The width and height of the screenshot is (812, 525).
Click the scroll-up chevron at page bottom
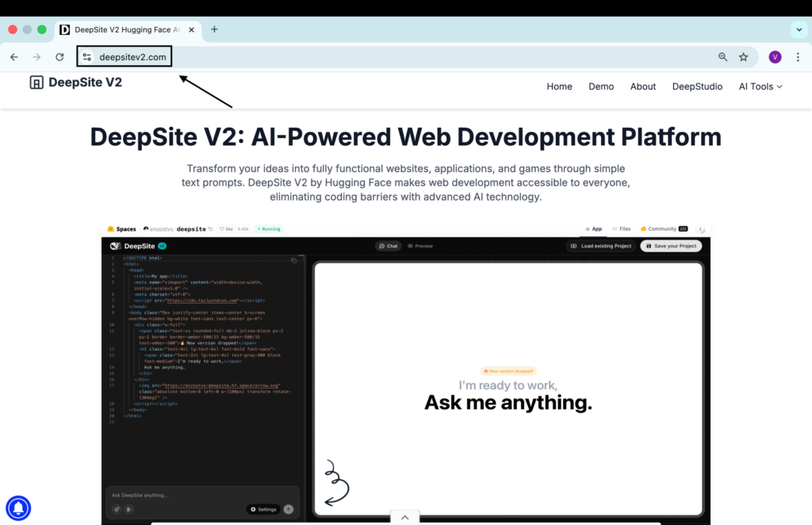[404, 517]
